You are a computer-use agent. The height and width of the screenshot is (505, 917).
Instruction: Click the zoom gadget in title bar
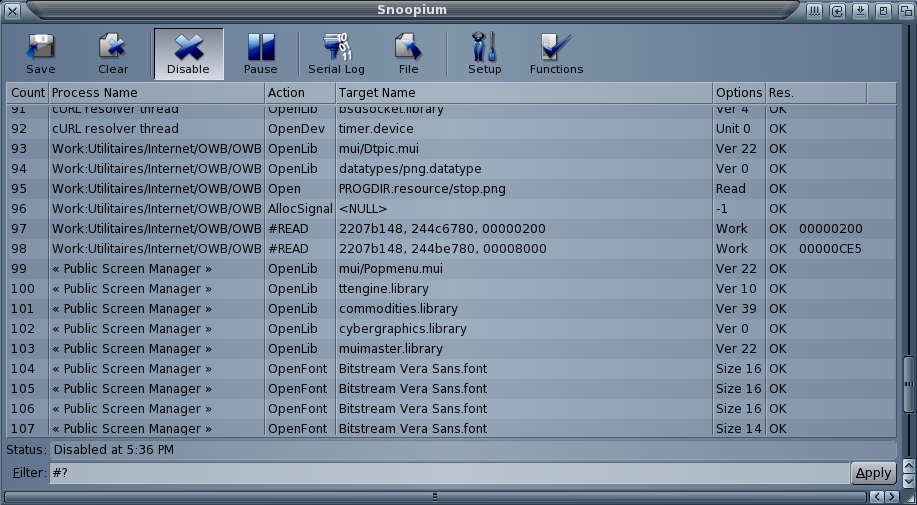[x=883, y=11]
